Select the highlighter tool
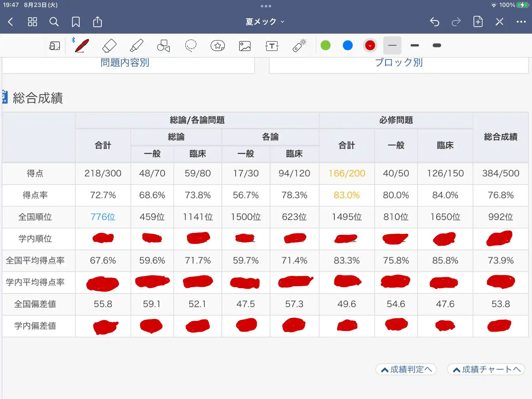This screenshot has width=532, height=399. pos(137,46)
